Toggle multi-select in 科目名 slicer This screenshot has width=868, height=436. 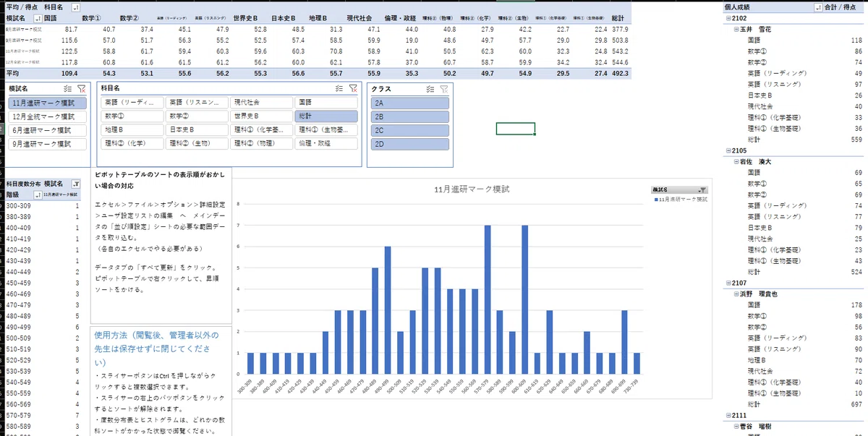(x=339, y=88)
